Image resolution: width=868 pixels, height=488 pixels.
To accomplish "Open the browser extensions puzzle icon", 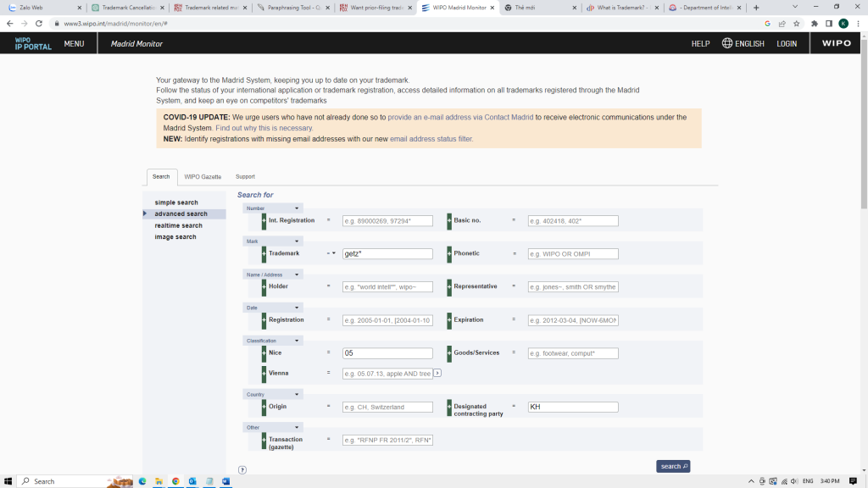I will tap(815, 24).
